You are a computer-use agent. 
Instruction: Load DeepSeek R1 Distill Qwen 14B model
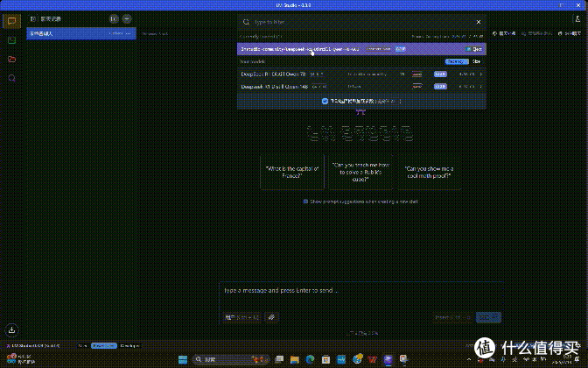click(x=361, y=87)
